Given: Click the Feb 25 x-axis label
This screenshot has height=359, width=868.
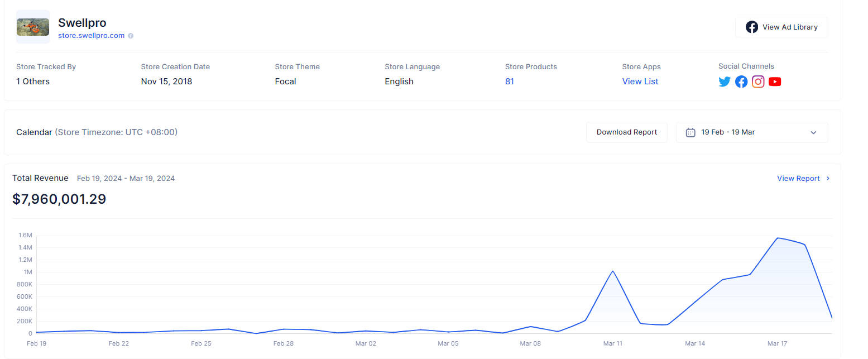Looking at the screenshot, I should 201,343.
